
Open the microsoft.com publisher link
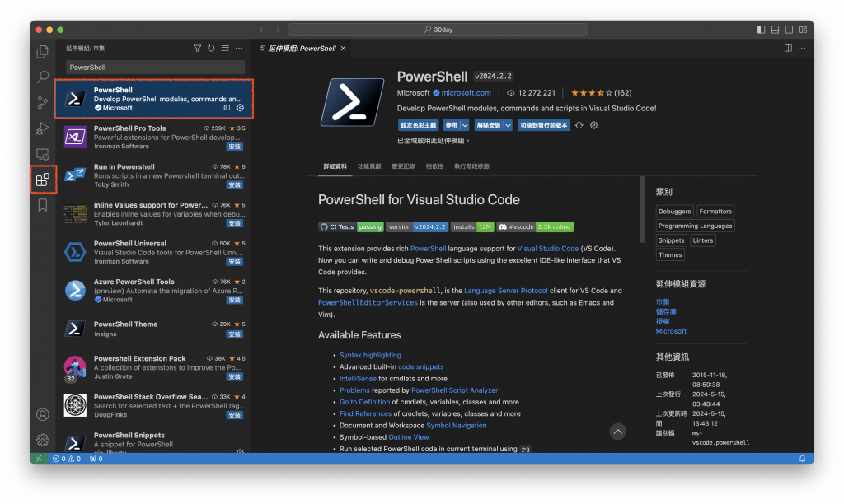click(x=467, y=93)
